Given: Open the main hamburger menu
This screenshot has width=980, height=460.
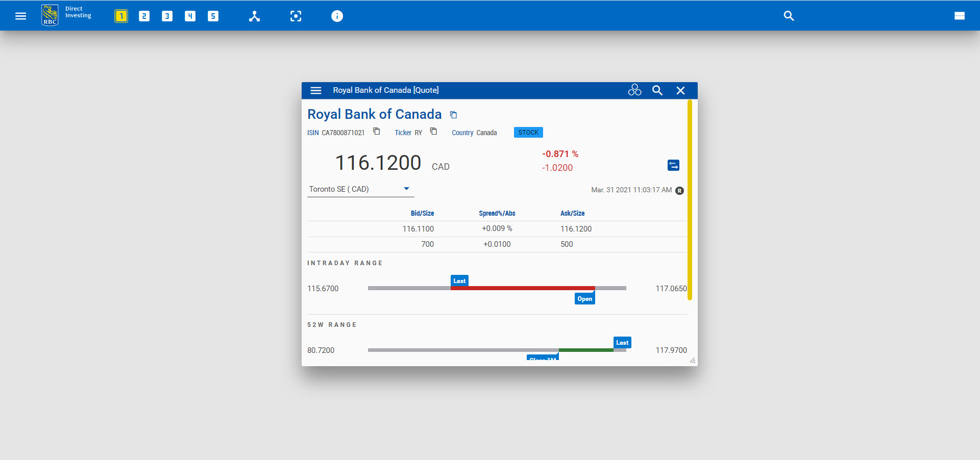Looking at the screenshot, I should pos(20,16).
